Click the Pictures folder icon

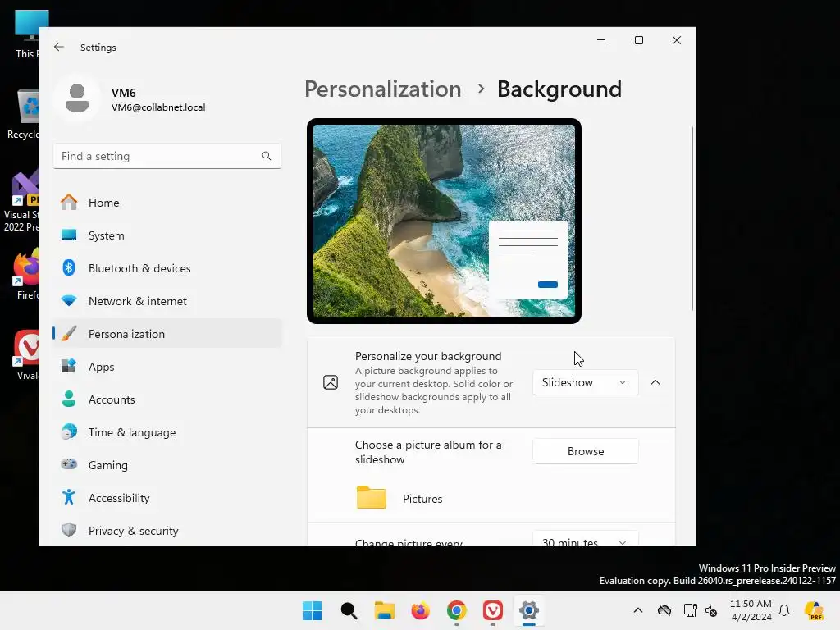point(372,497)
